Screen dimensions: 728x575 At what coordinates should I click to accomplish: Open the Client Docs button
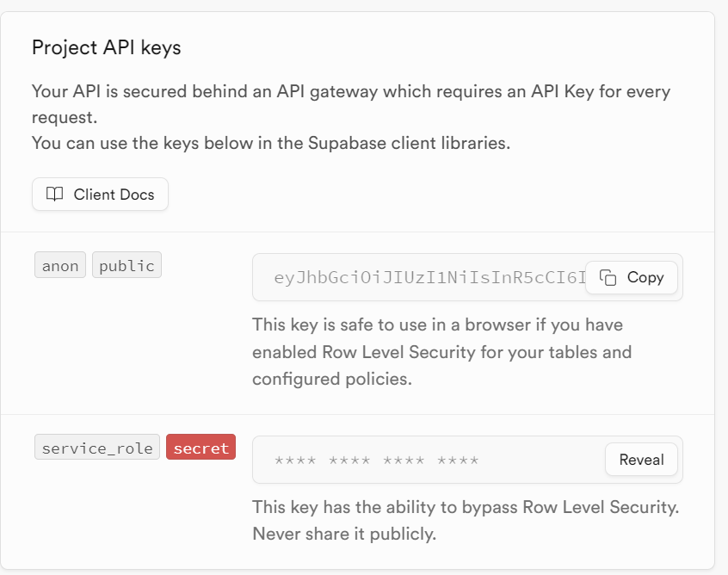(x=100, y=195)
